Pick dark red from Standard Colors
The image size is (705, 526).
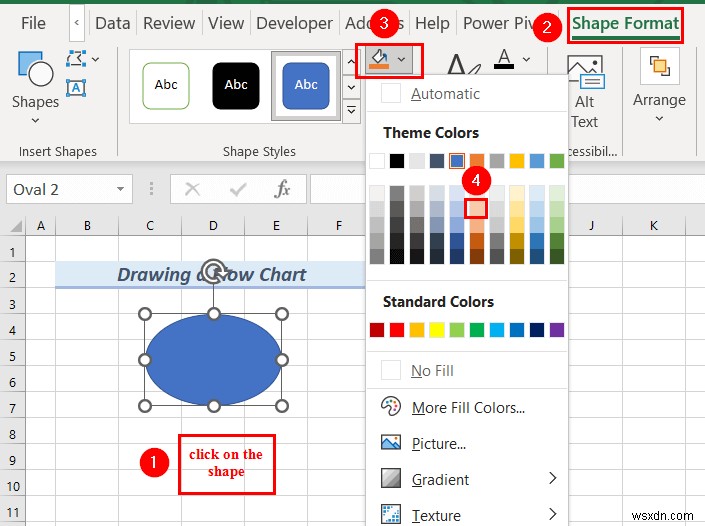click(x=377, y=330)
